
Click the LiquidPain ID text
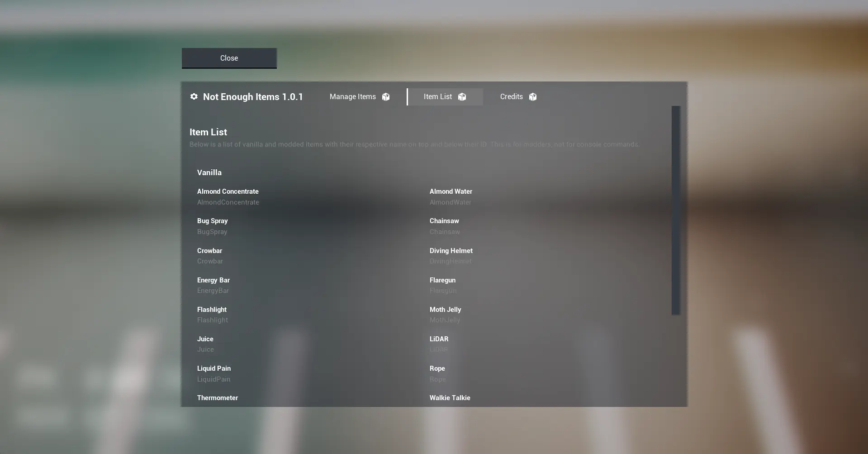tap(213, 379)
